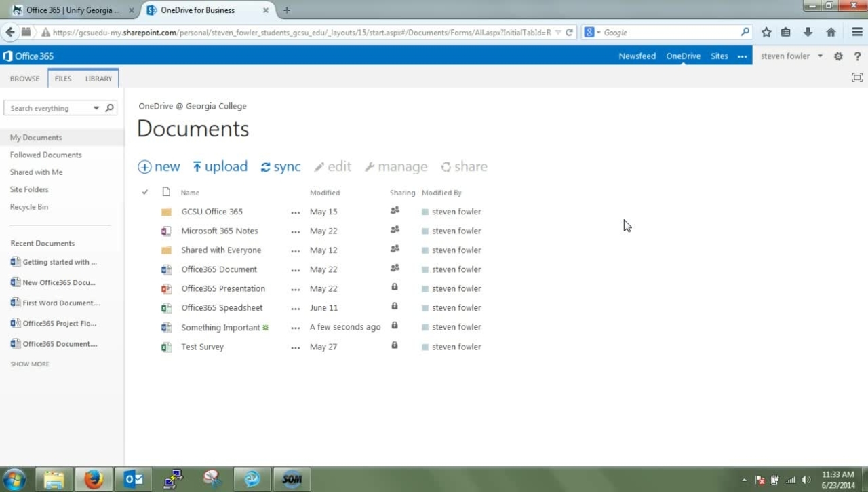Open ellipsis menu for Something Important

(x=296, y=328)
